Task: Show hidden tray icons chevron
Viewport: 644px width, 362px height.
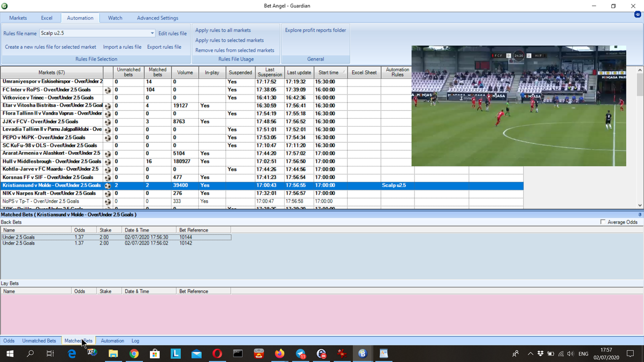Action: coord(530,353)
